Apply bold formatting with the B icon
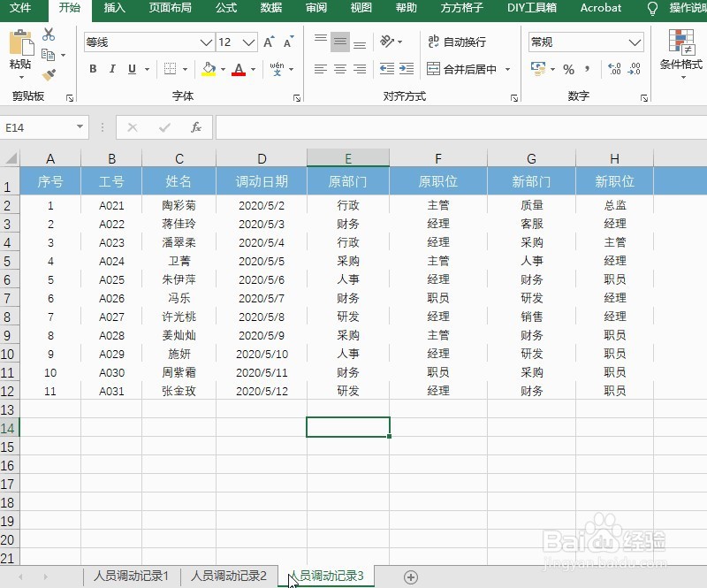This screenshot has width=707, height=588. 92,68
